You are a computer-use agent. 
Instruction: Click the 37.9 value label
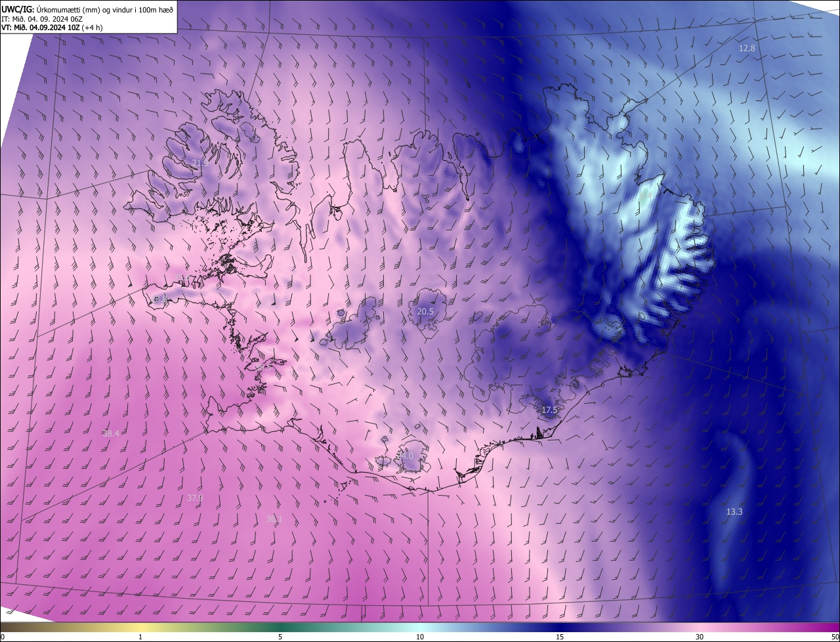click(x=195, y=498)
